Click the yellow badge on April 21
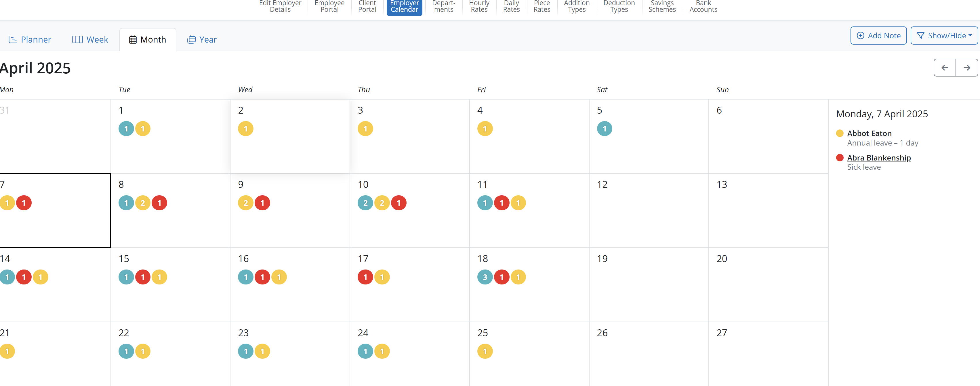Viewport: 980px width, 386px height. tap(7, 351)
